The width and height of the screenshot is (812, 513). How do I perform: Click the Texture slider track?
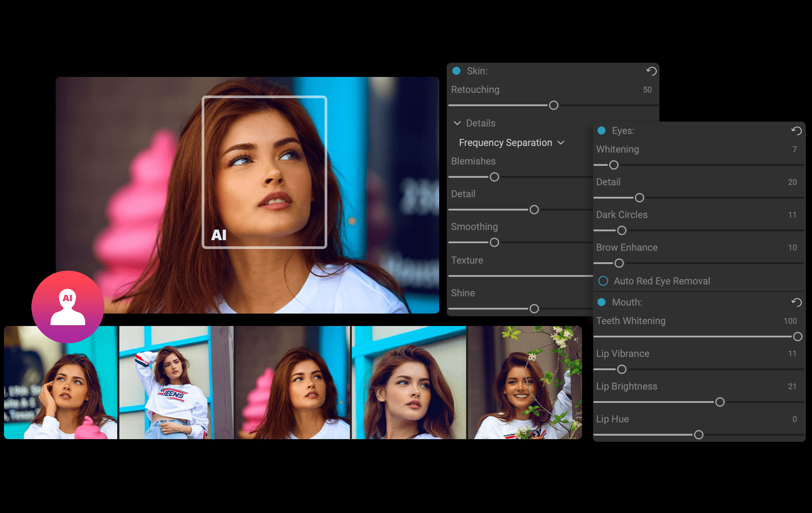pos(521,276)
